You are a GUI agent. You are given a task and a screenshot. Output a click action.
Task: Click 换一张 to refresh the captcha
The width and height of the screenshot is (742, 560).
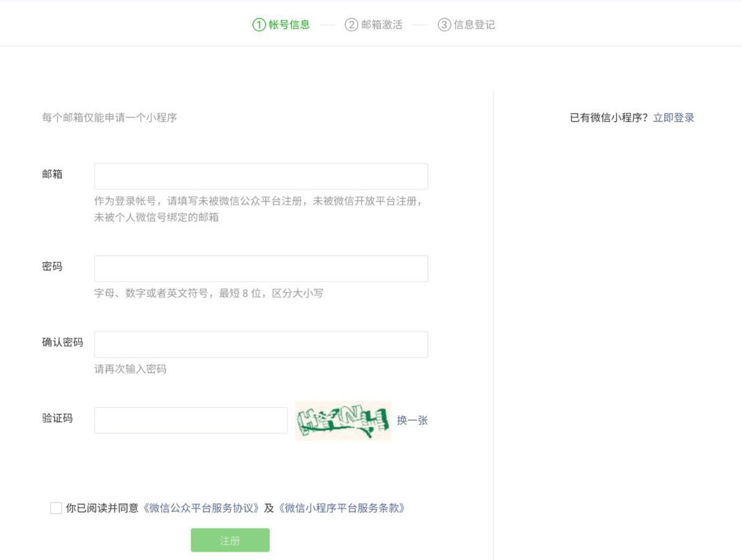pyautogui.click(x=412, y=420)
